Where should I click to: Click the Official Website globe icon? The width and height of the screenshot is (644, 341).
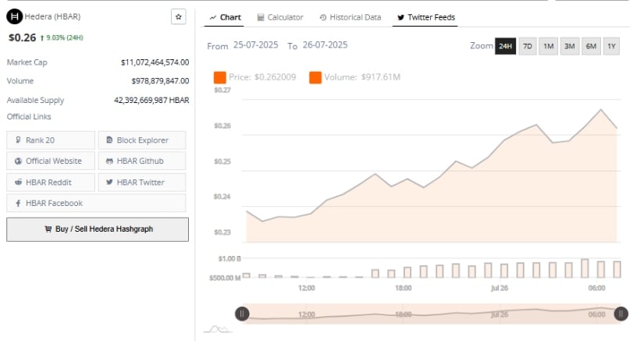(x=18, y=162)
